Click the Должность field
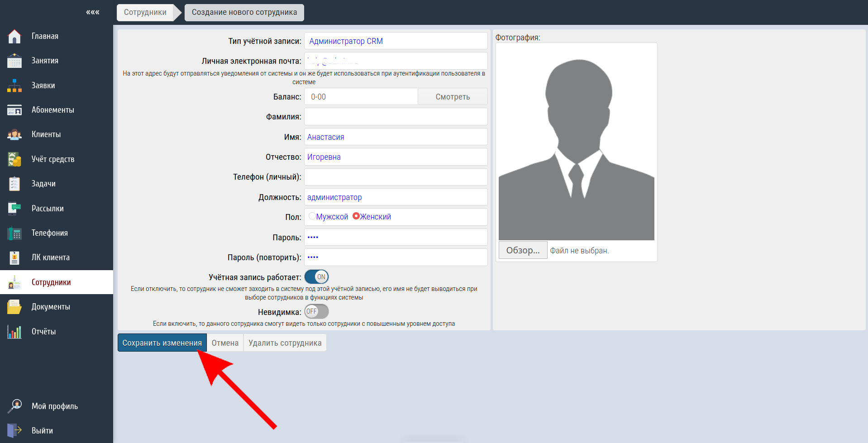 pos(396,197)
